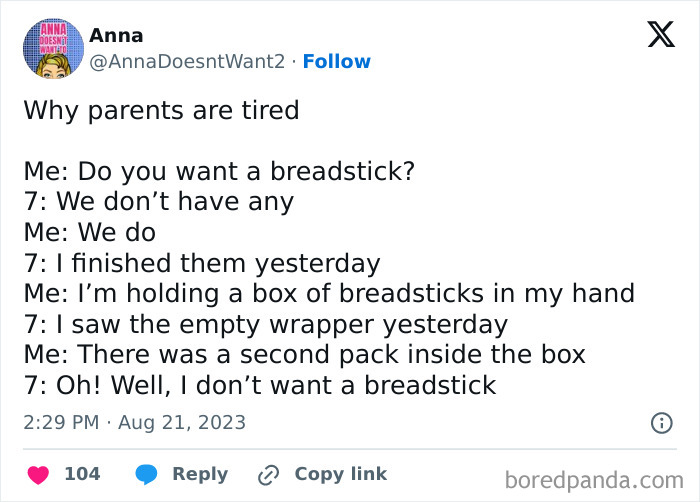700x502 pixels.
Task: Click the X logo
Action: [x=660, y=36]
